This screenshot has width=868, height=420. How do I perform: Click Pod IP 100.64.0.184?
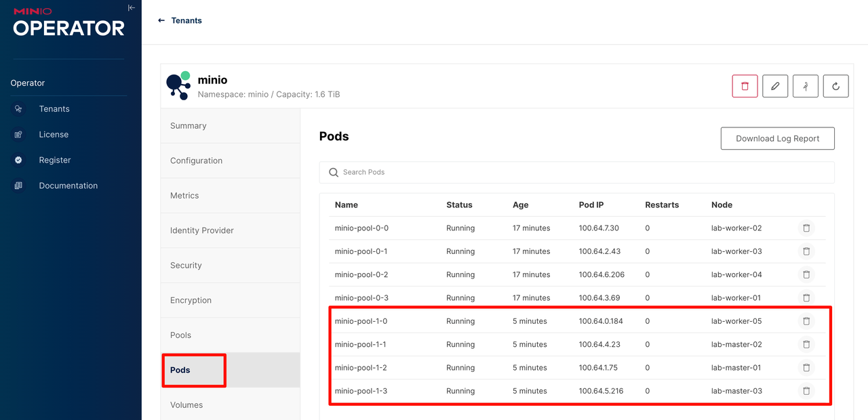click(601, 321)
